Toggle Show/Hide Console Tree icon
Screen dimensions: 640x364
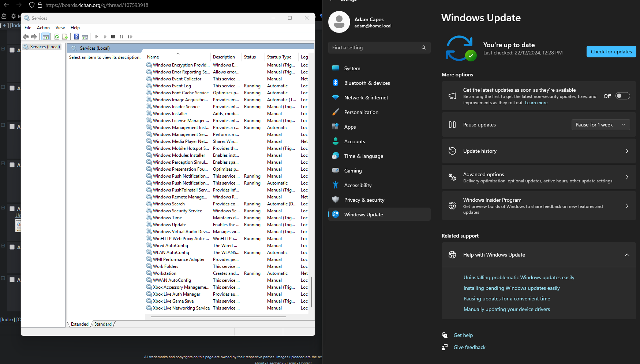pyautogui.click(x=45, y=37)
